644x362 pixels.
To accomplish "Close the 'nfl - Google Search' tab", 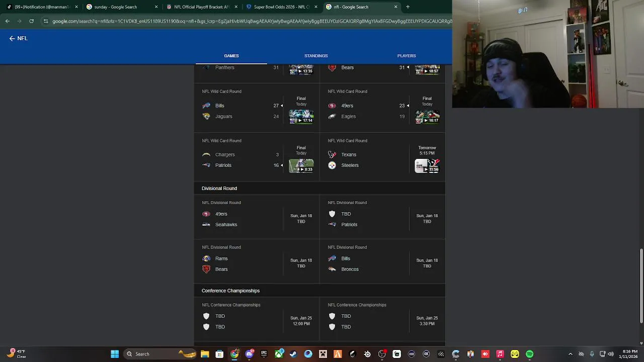I will click(x=395, y=7).
